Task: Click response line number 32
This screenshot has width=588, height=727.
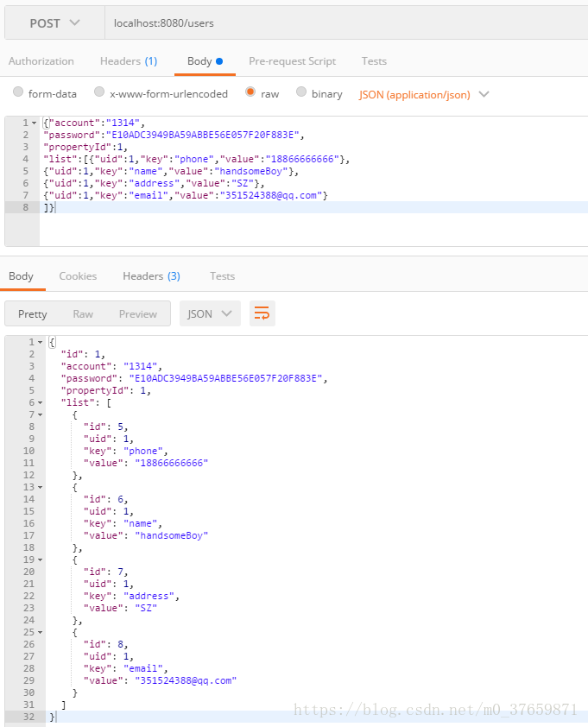Action: point(28,717)
